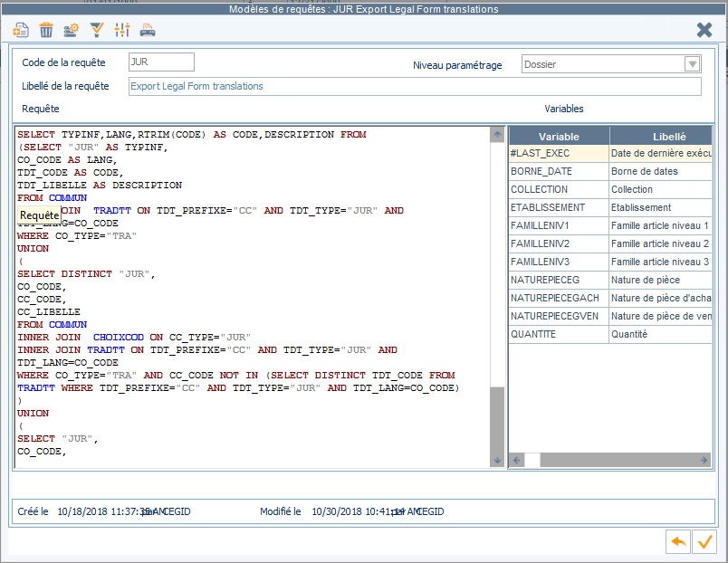Click the new query document icon
The width and height of the screenshot is (728, 563).
(x=21, y=30)
